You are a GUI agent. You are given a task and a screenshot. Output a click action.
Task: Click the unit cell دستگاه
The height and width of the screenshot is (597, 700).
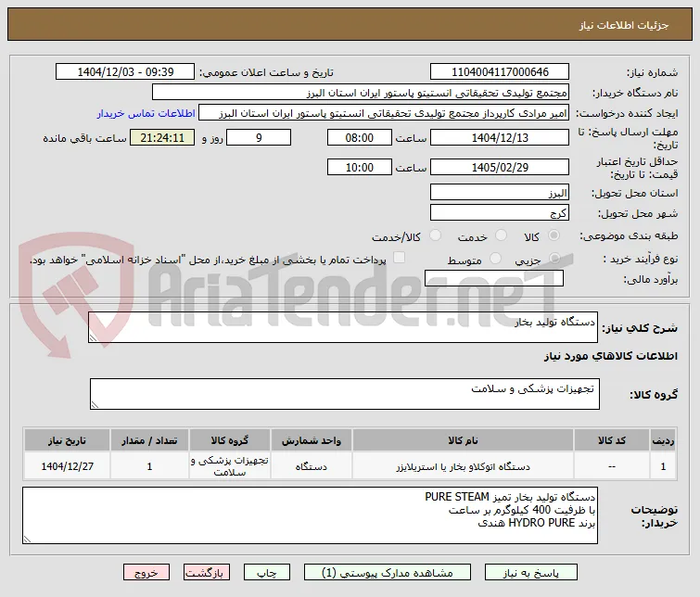tap(312, 466)
